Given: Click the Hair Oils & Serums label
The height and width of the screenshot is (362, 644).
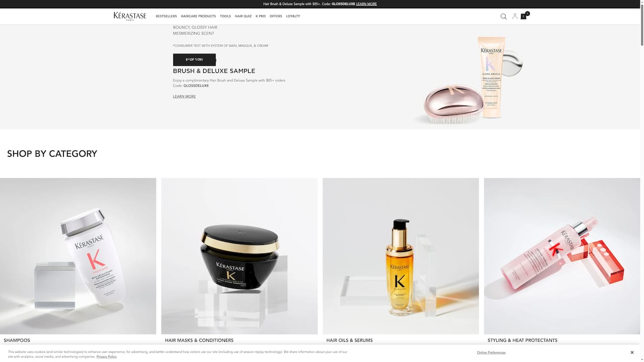Looking at the screenshot, I should pyautogui.click(x=350, y=340).
